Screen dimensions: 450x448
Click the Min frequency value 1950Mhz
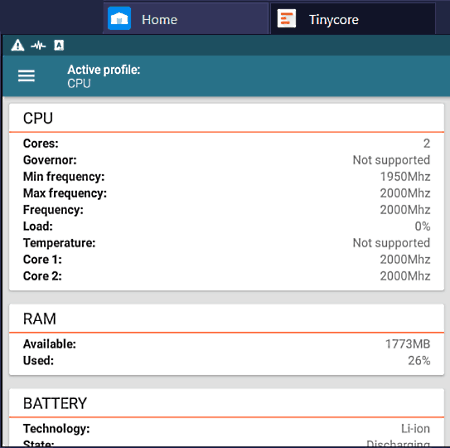pos(405,177)
